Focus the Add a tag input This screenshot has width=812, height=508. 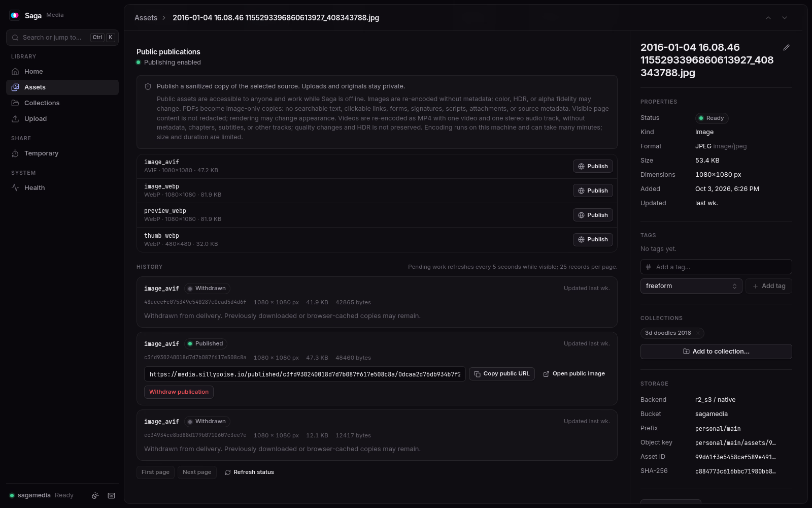pos(716,267)
